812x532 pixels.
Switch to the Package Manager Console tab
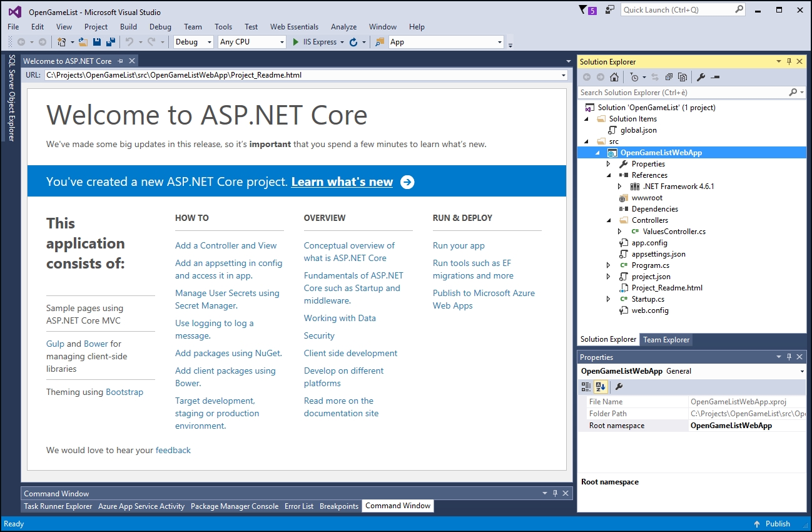235,506
